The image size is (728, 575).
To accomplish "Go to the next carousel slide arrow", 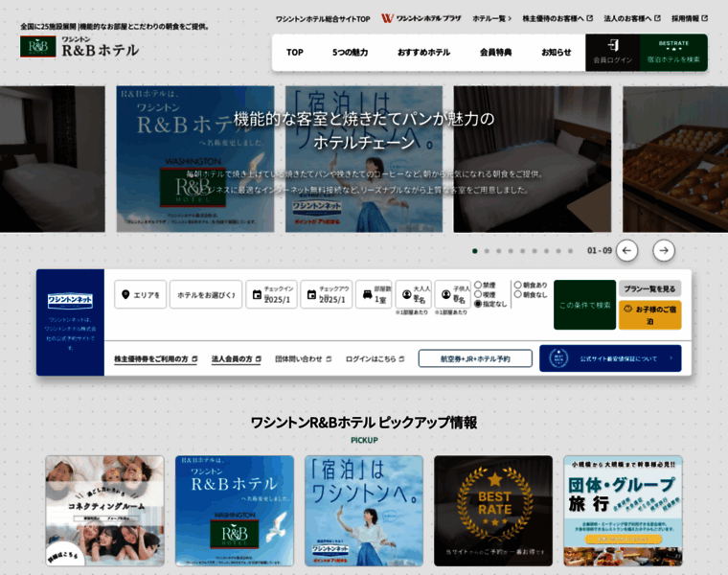I will point(664,250).
